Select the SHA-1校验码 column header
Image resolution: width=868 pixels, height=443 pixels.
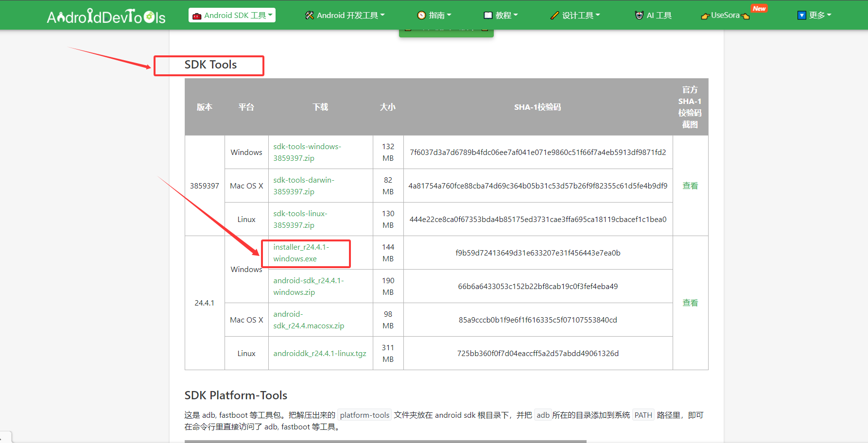[x=538, y=107]
